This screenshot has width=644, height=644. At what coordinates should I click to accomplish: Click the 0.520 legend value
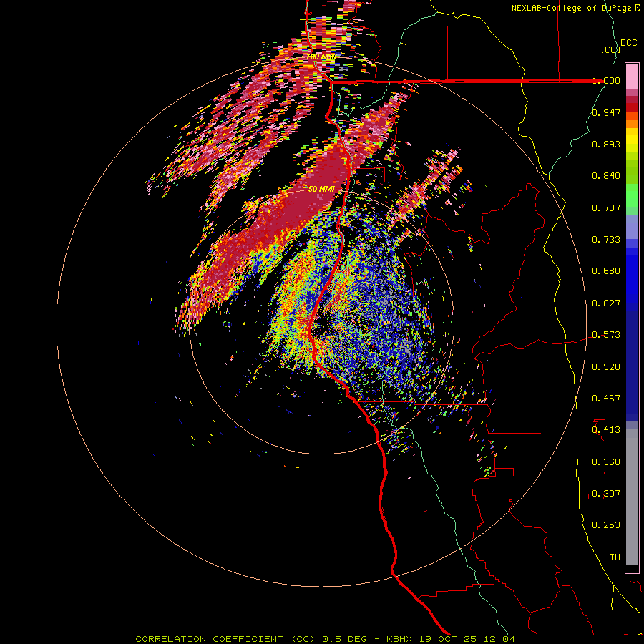[606, 367]
